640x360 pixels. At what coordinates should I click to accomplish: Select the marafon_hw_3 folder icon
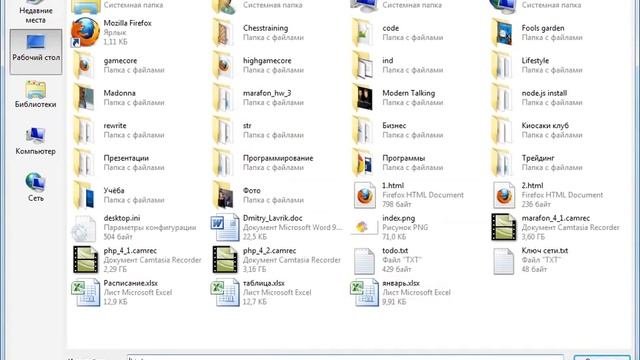(223, 98)
